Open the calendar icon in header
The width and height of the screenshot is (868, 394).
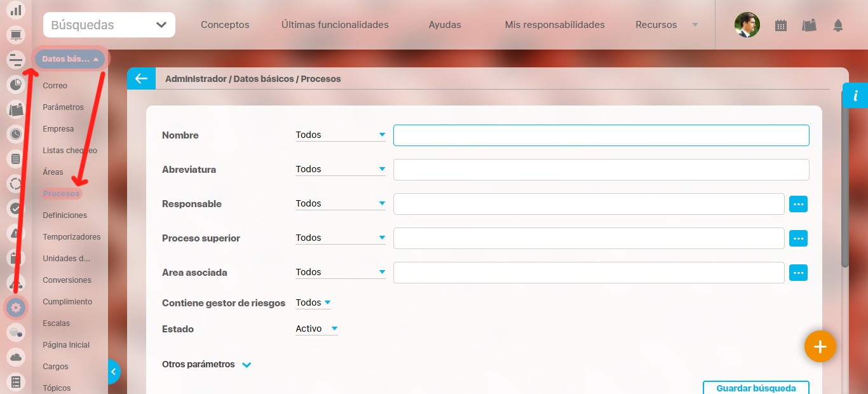click(781, 25)
